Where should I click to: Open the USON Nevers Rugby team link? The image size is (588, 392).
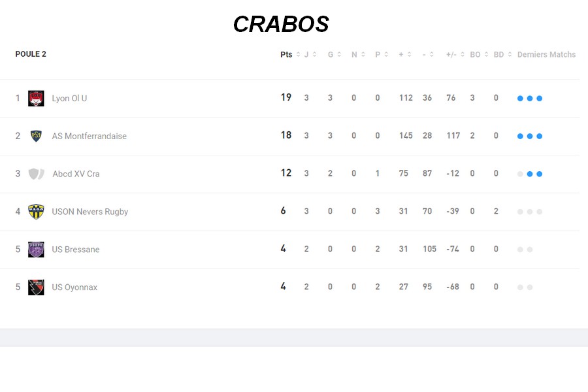tap(90, 212)
